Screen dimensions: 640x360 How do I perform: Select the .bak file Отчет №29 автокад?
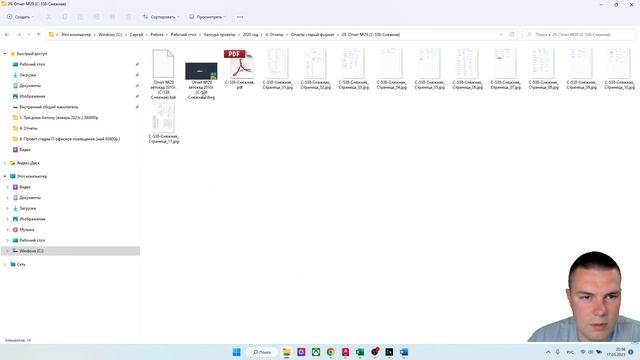click(163, 74)
